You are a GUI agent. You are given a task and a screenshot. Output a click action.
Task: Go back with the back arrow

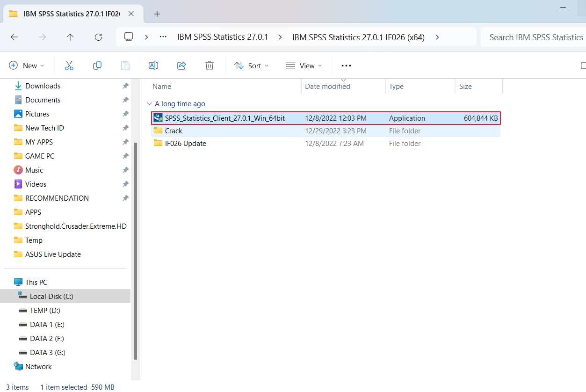[14, 37]
